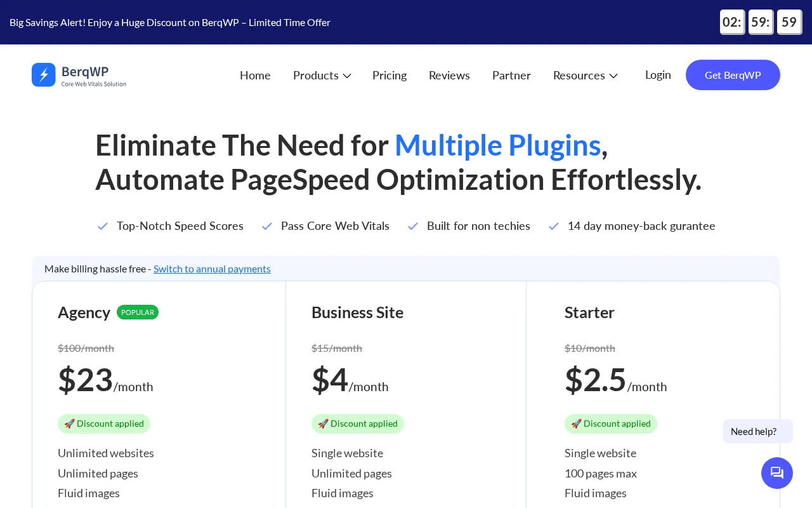Click the $2.5/month Starter price
Image resolution: width=812 pixels, height=508 pixels.
pos(615,380)
